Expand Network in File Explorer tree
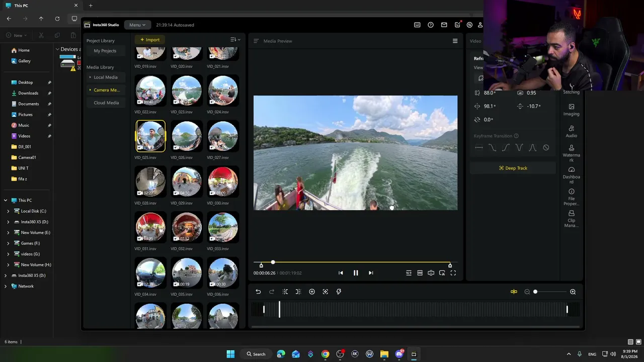Viewport: 644px width, 362px height. coord(6,286)
